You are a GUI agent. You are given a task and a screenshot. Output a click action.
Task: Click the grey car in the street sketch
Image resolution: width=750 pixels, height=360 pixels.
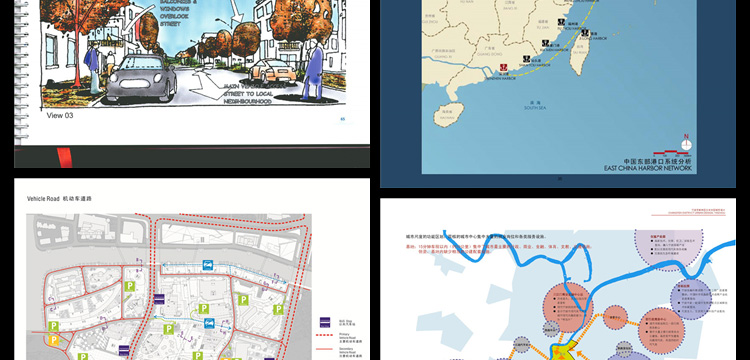coord(142,77)
